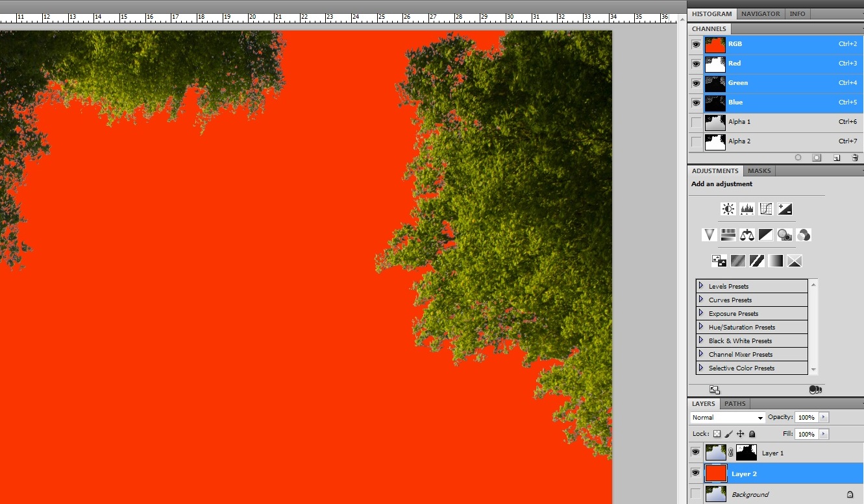Lock layer position
This screenshot has height=504, width=864.
pos(741,434)
